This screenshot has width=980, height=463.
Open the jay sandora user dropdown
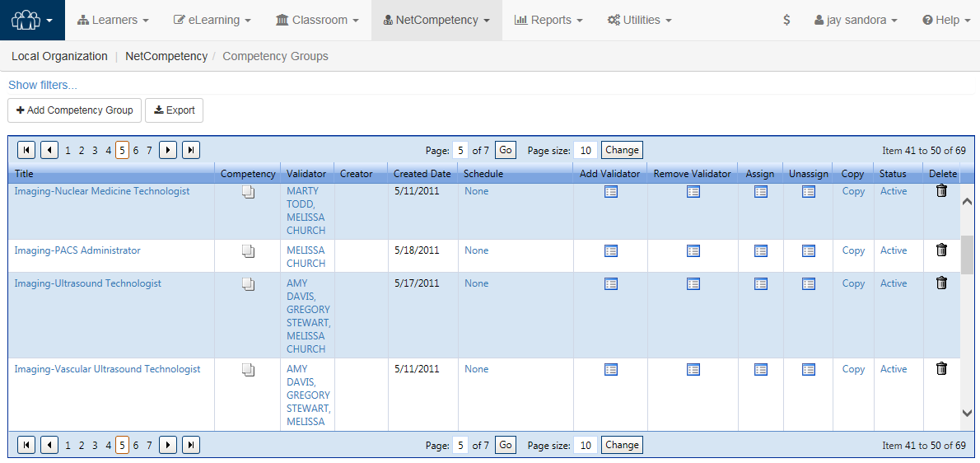point(856,20)
